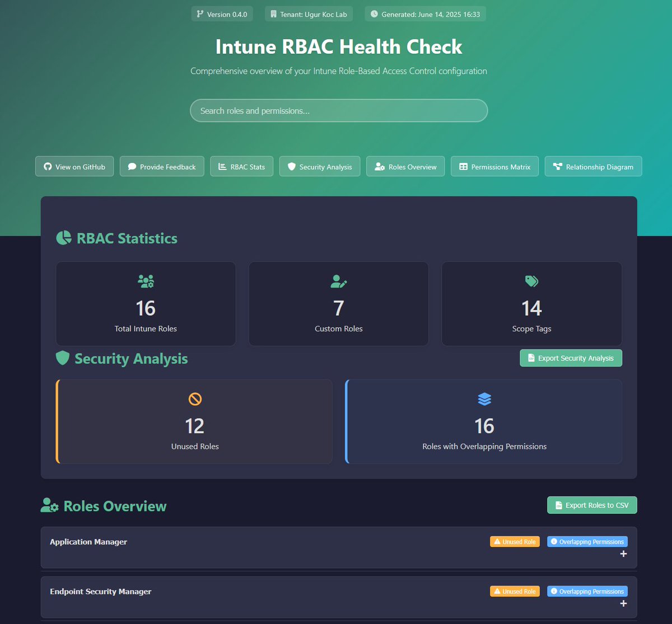This screenshot has width=672, height=624.
Task: Click the ban icon above Unused Roles
Action: click(195, 399)
